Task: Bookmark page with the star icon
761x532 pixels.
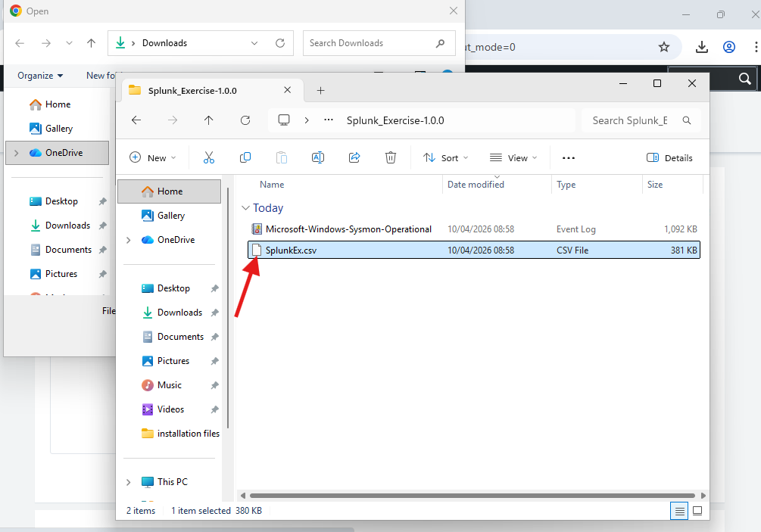Action: [664, 47]
